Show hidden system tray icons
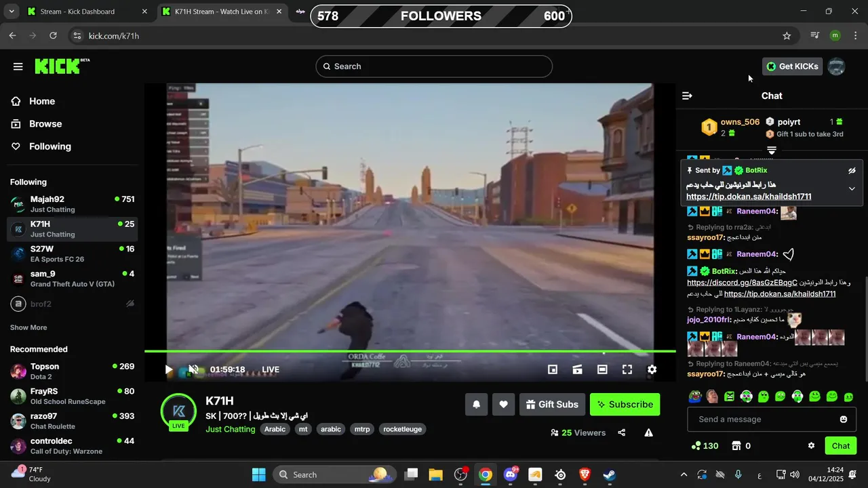The image size is (868, 488). pos(684,474)
